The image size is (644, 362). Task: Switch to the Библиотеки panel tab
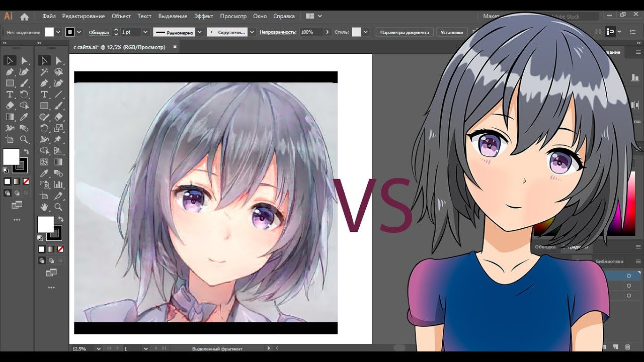(609, 261)
